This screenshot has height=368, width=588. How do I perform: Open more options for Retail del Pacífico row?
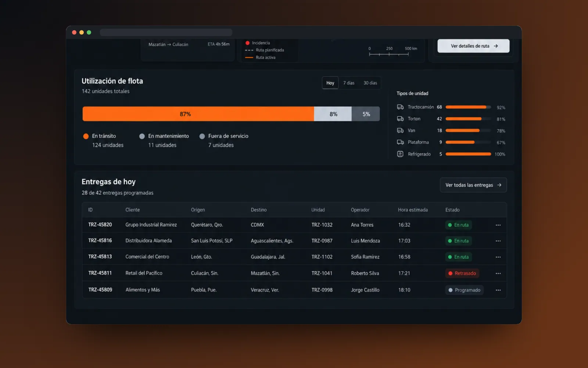click(498, 273)
